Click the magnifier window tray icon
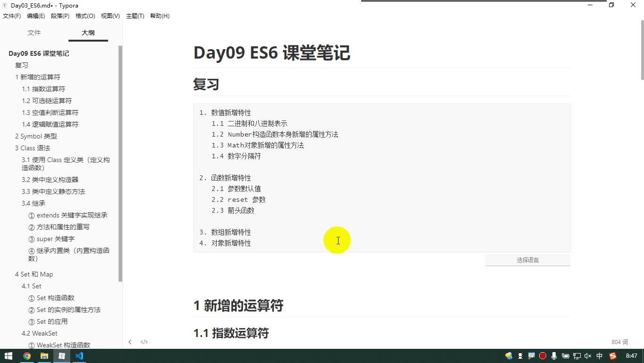The image size is (644, 363). pos(532,356)
